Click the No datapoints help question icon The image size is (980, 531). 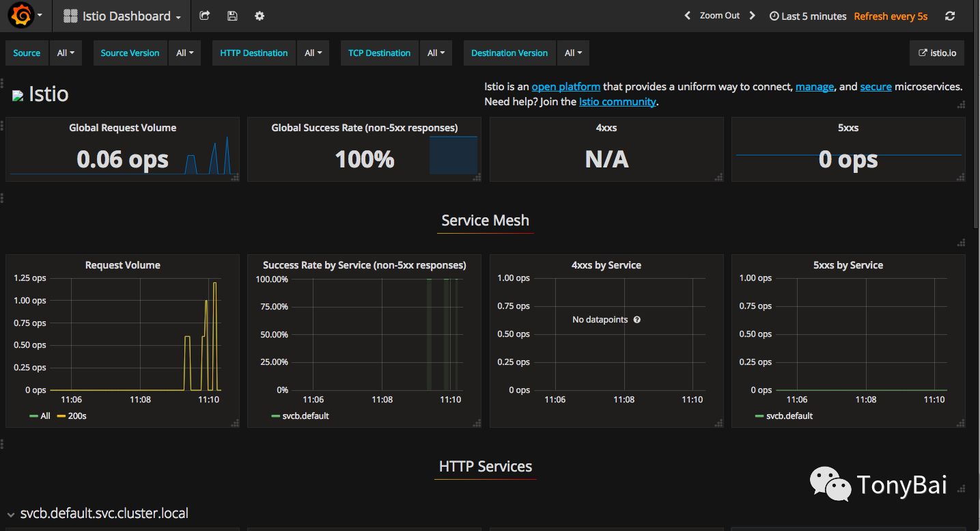pyautogui.click(x=637, y=320)
